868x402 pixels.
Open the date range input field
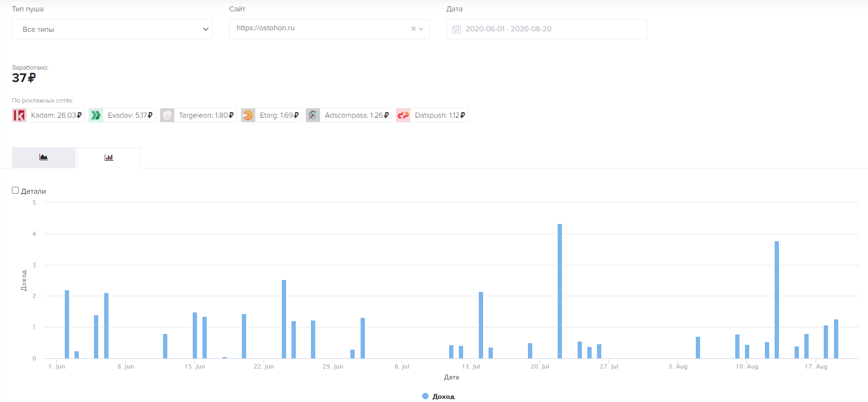pos(547,29)
